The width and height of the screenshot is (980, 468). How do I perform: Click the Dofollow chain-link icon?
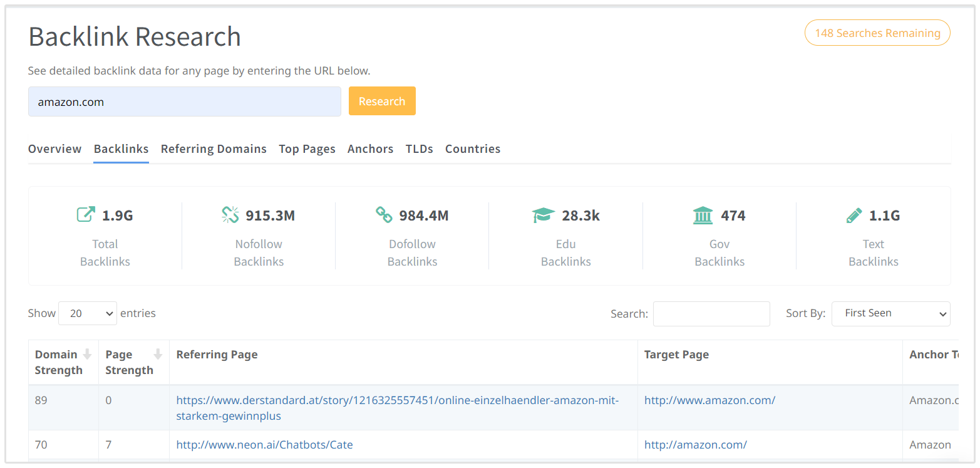[384, 215]
